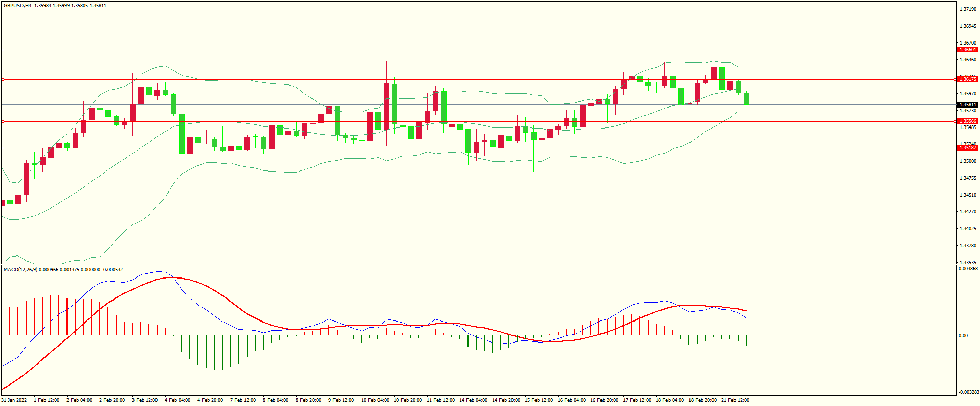Click the 18 Feb 04:00 time label
This screenshot has width=980, height=406.
tap(670, 400)
